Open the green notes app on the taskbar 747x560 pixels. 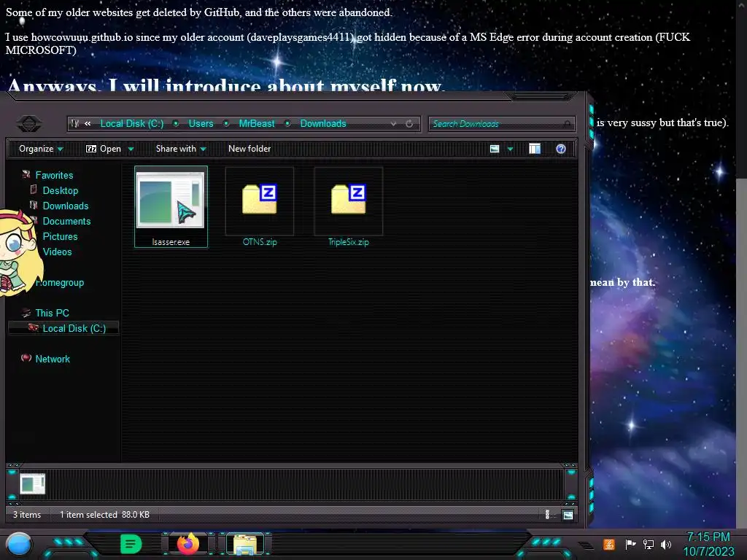[x=131, y=544]
